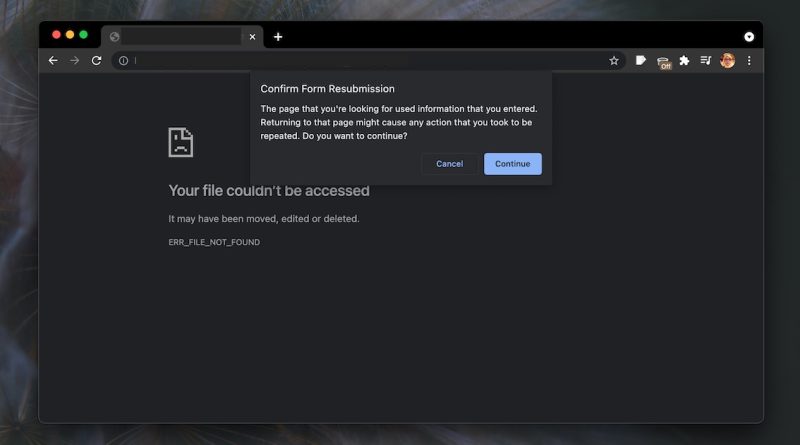Go back to the previous page
The width and height of the screenshot is (800, 445).
53,61
